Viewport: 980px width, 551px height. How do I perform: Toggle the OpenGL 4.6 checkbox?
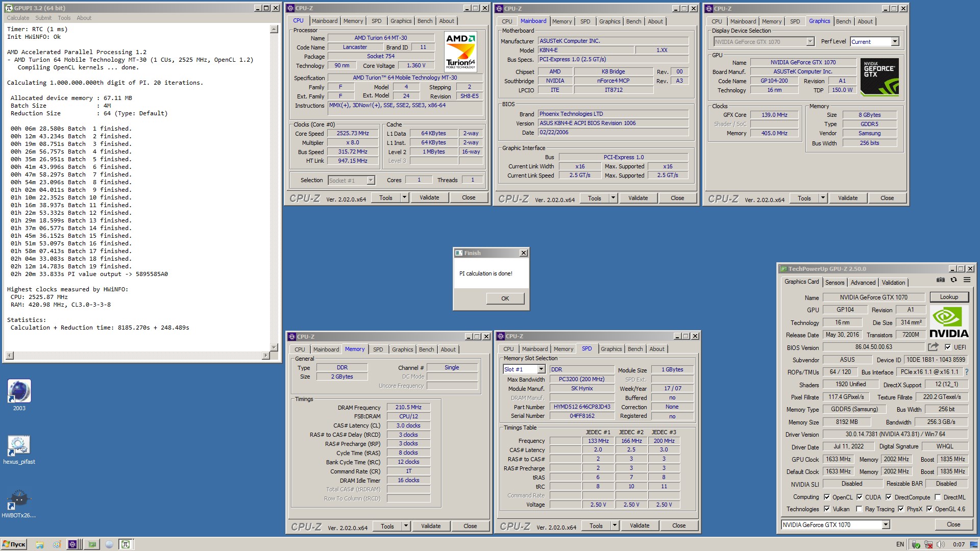tap(929, 509)
